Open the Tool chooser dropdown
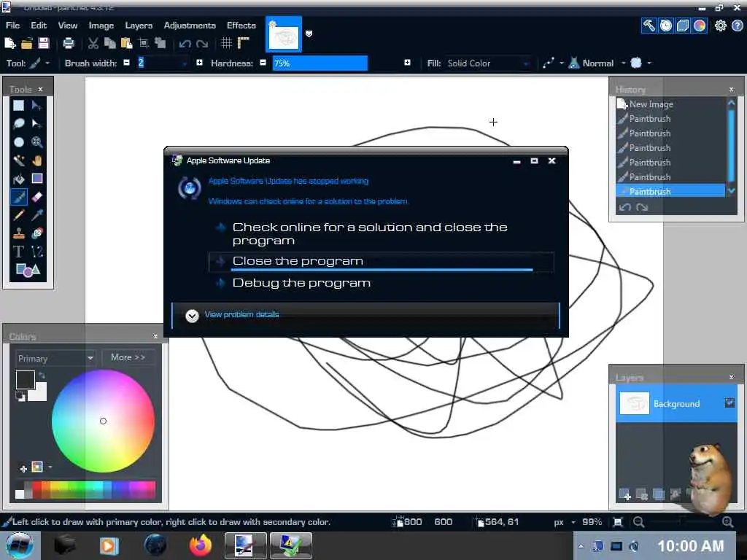 47,63
